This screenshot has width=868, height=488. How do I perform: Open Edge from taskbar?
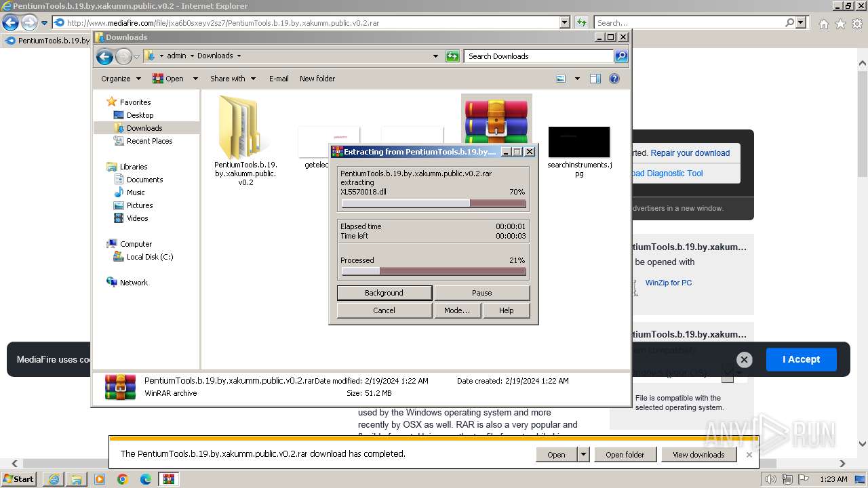click(145, 479)
